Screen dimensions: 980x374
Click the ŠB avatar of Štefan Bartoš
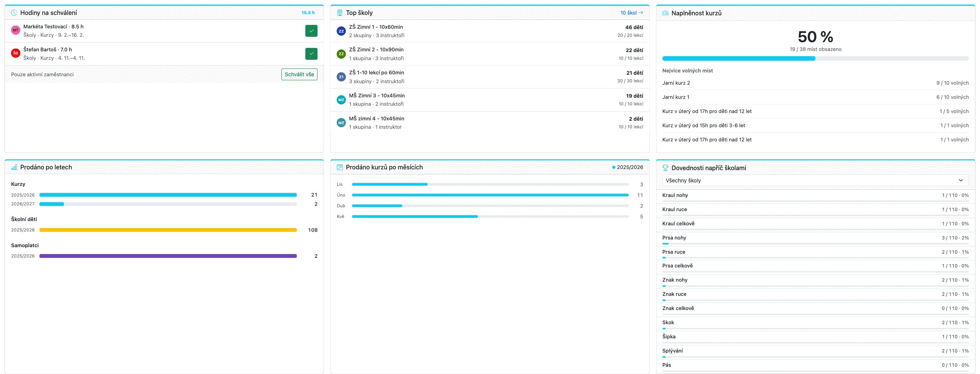pyautogui.click(x=16, y=53)
